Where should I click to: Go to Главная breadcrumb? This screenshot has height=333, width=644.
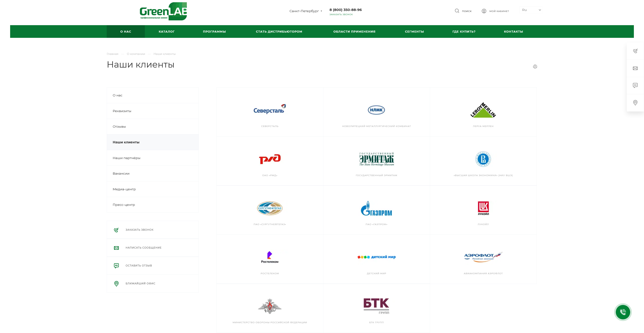[112, 54]
